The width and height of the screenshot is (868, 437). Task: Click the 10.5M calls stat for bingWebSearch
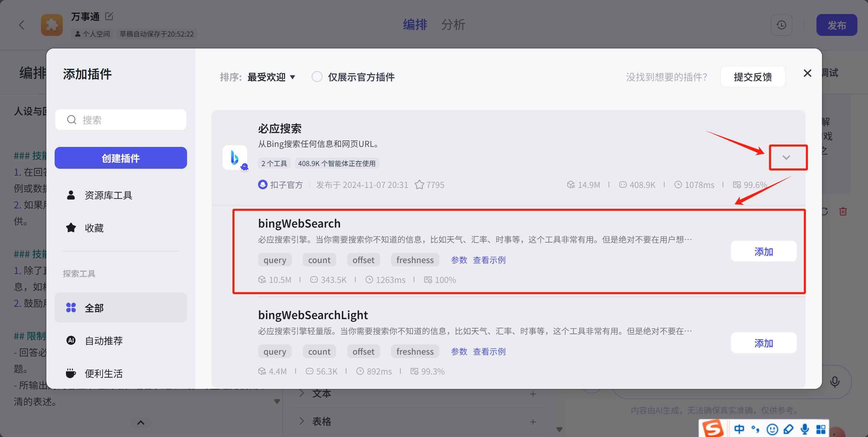275,280
